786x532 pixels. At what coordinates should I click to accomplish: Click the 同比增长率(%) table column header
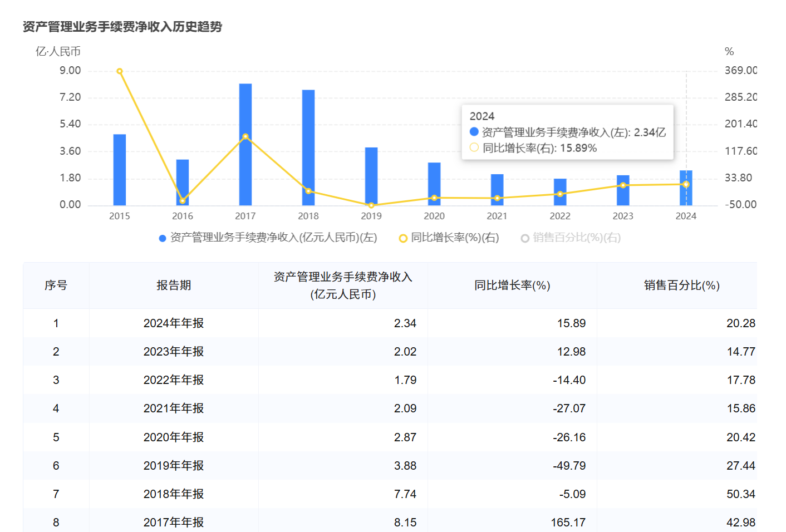(x=512, y=285)
